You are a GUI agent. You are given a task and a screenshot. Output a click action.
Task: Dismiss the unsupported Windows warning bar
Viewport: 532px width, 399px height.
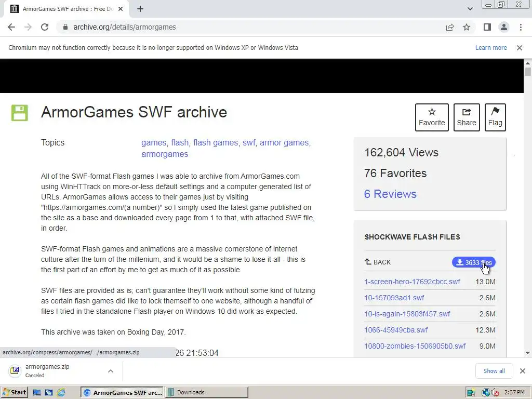pos(520,48)
